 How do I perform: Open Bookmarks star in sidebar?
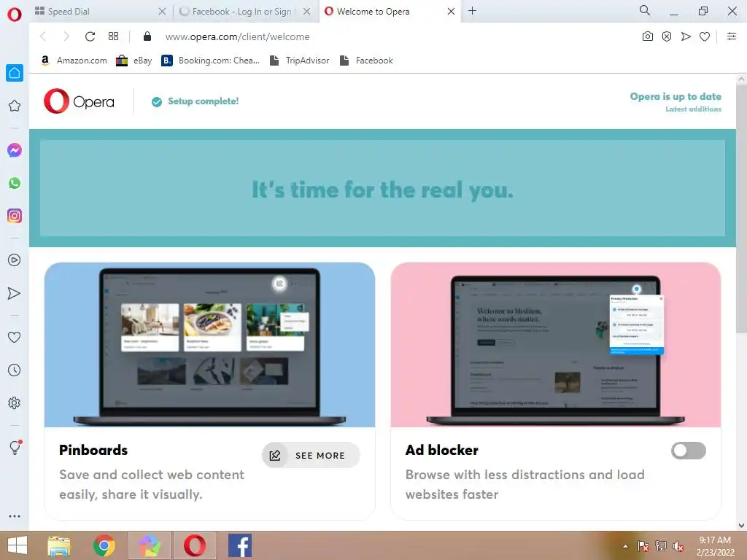(x=15, y=106)
